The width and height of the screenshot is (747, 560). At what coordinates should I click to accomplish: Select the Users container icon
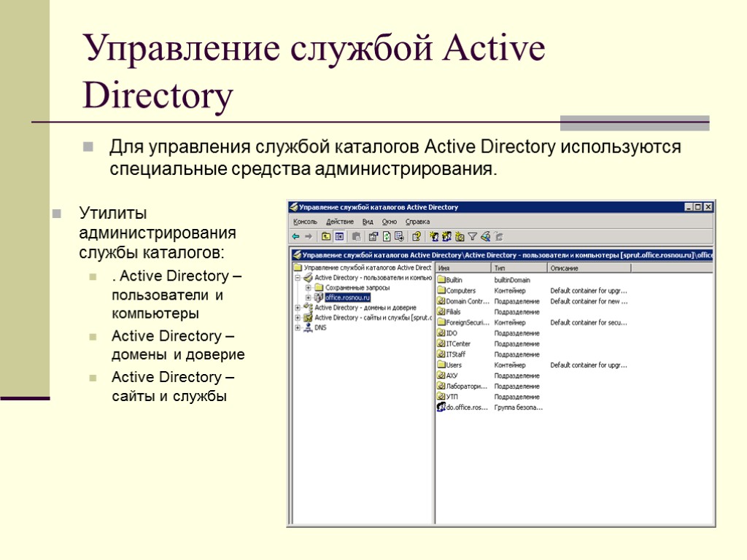click(x=441, y=365)
